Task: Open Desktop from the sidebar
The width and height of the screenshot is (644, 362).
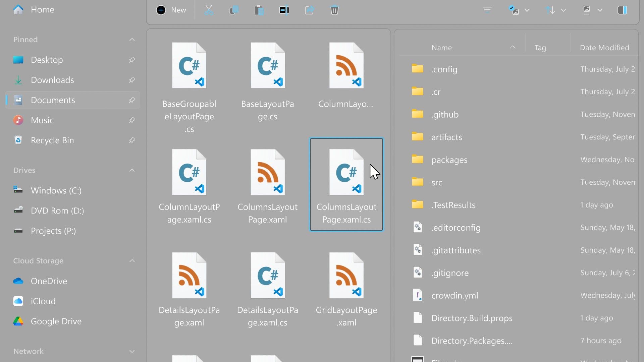Action: pyautogui.click(x=73, y=60)
